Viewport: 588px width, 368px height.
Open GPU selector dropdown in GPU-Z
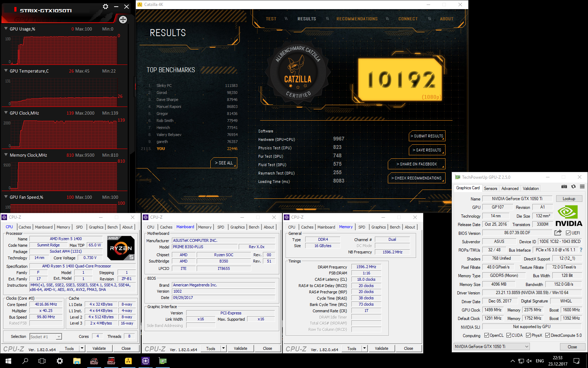coord(491,347)
